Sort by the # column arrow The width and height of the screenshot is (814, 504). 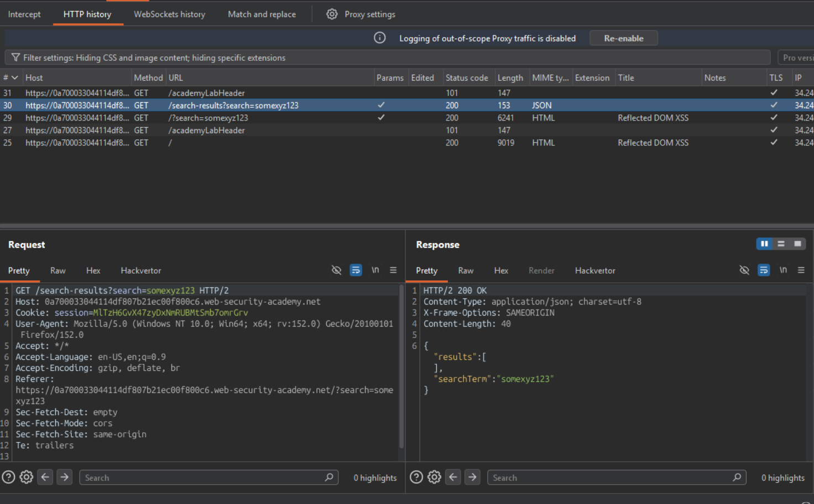15,78
